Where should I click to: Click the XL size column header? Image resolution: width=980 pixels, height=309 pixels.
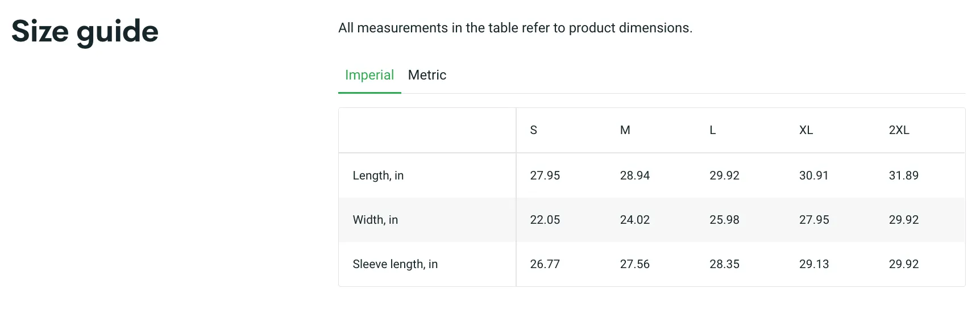[x=806, y=130]
